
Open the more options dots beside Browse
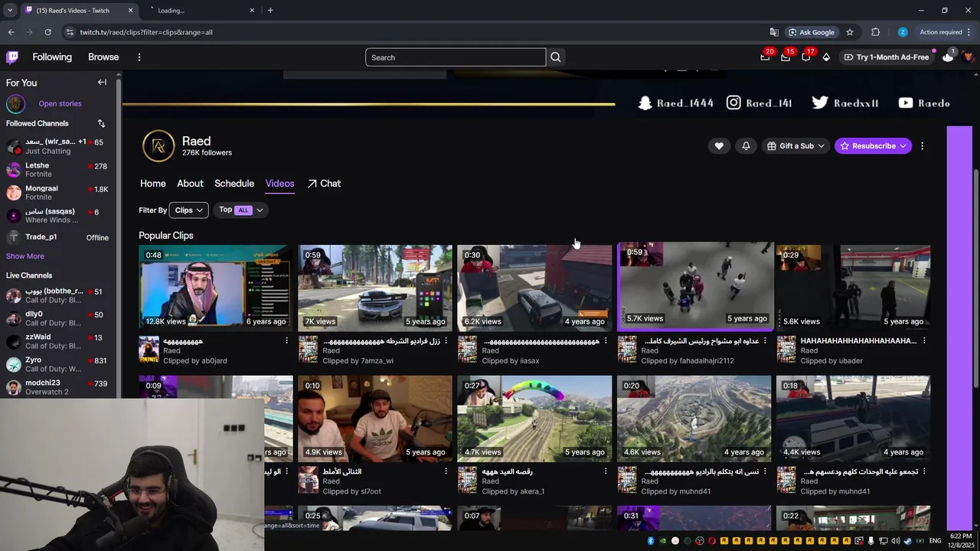coord(139,57)
